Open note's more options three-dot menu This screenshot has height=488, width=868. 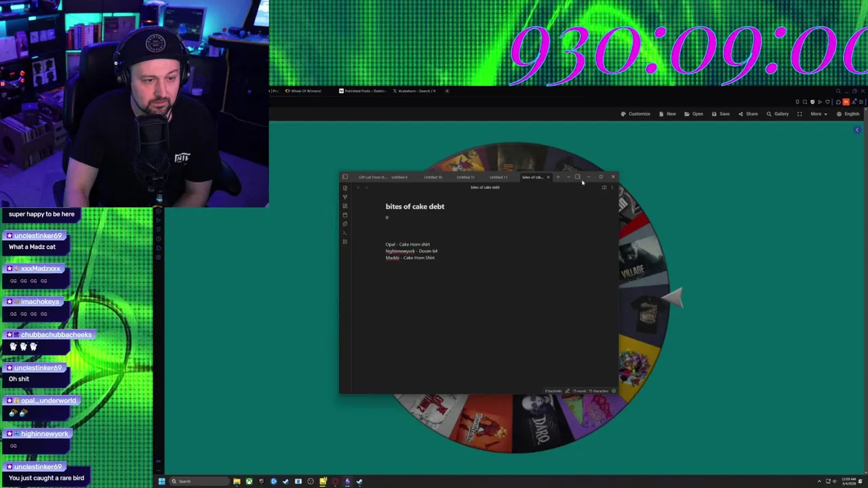[612, 187]
